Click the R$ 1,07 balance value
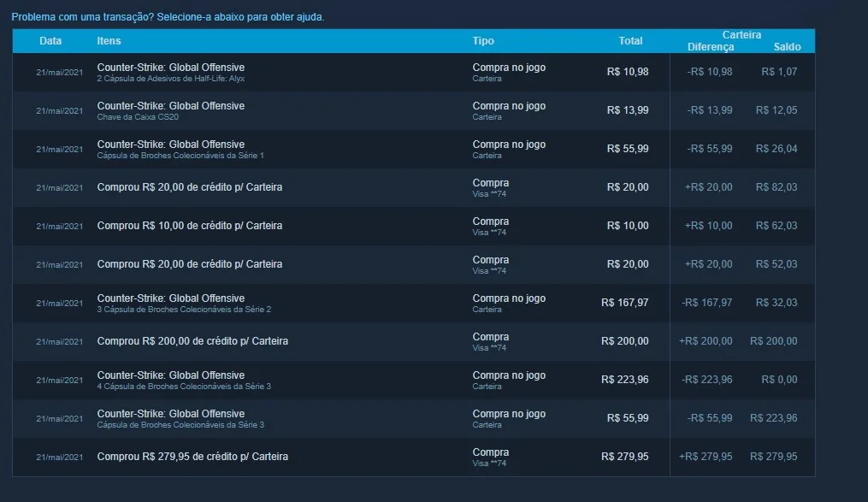 pos(779,72)
